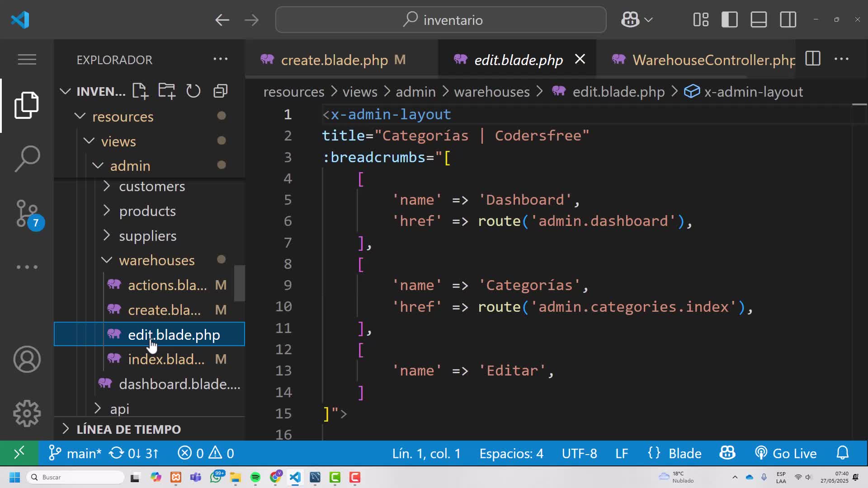Open the Manage settings gear

point(27,413)
